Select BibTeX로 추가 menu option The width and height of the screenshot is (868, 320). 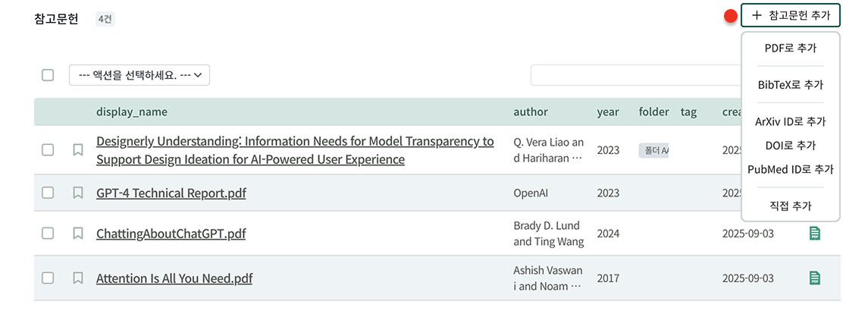pos(790,85)
